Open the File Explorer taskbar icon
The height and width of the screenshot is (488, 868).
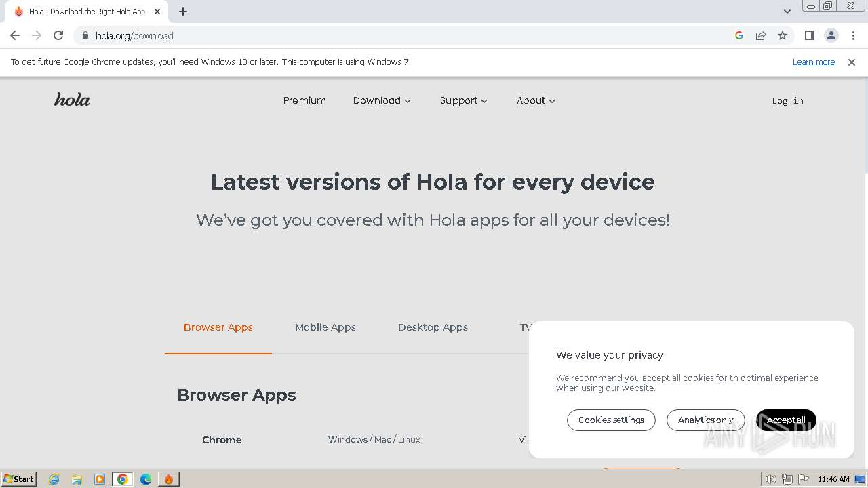point(77,479)
